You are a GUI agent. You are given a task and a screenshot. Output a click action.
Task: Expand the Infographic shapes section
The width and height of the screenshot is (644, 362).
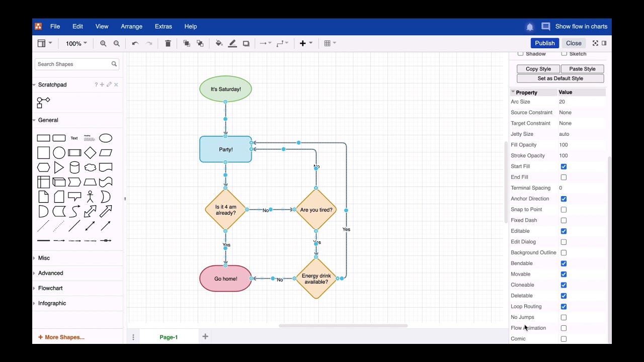(52, 303)
